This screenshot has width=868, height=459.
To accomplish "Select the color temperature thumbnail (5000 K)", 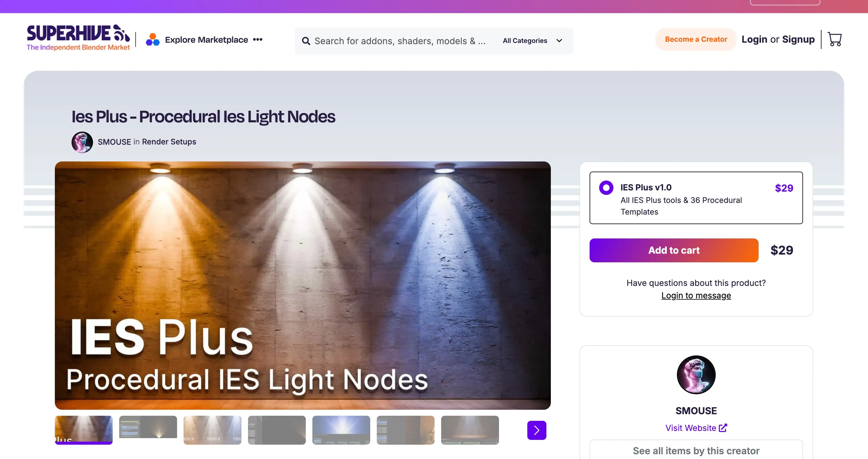I will (x=212, y=430).
